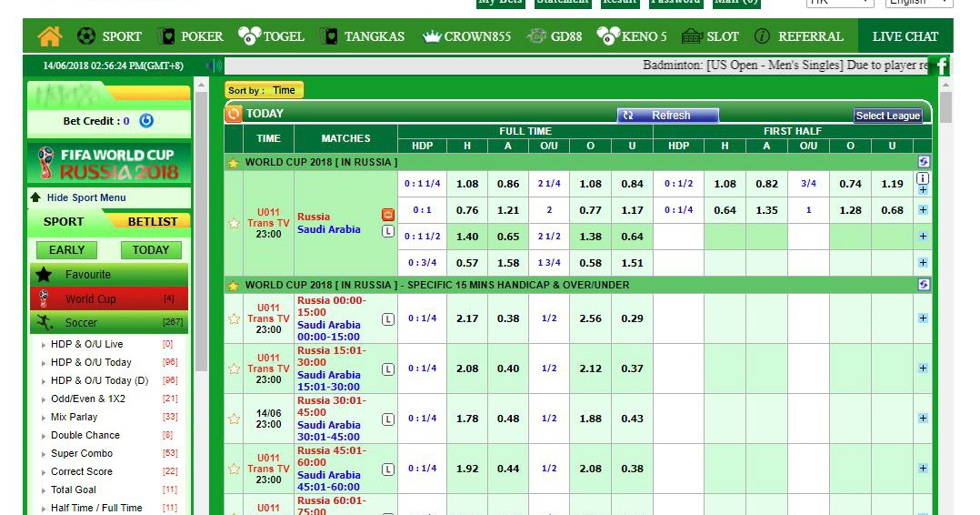Expand Mix Parlay
The image size is (980, 515).
[x=75, y=417]
